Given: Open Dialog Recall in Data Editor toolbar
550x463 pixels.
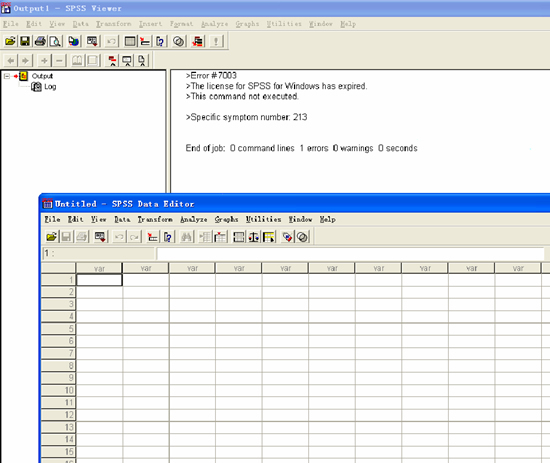Looking at the screenshot, I should click(x=100, y=237).
